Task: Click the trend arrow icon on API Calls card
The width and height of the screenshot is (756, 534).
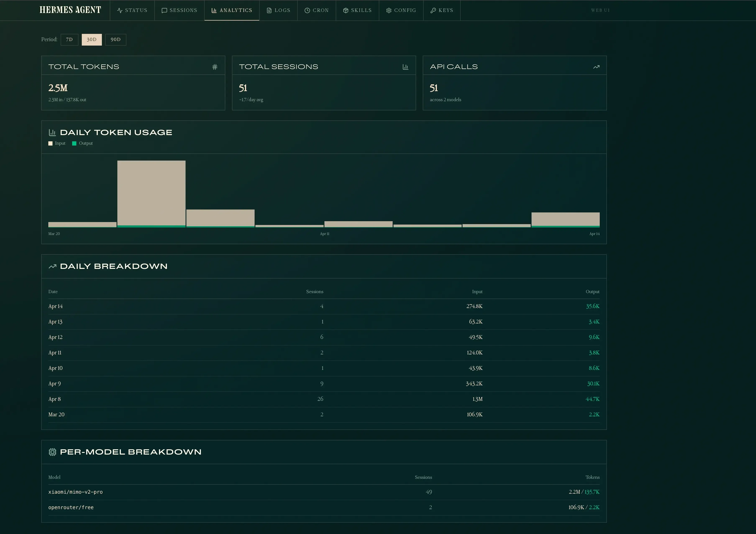Action: (597, 66)
